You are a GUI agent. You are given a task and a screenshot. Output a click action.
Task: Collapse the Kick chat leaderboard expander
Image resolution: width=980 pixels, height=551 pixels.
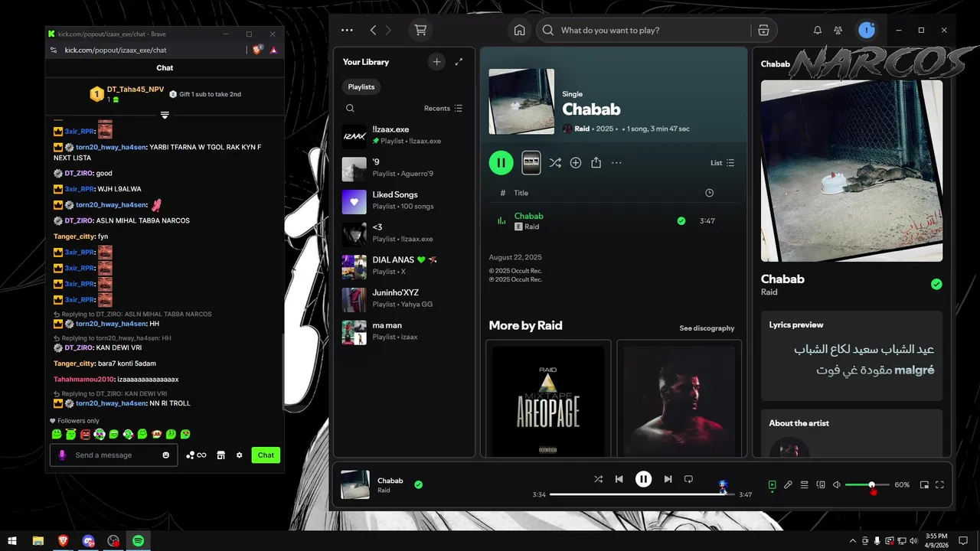point(165,115)
